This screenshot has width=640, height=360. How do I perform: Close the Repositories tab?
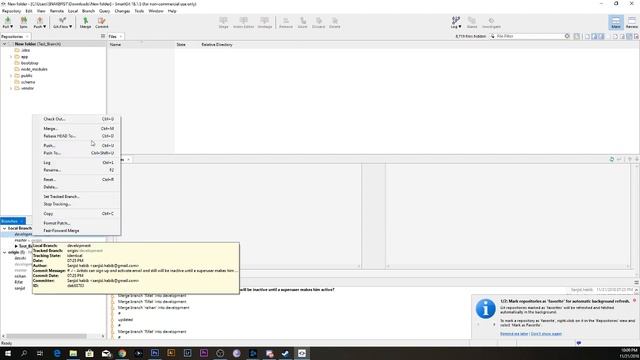click(27, 37)
